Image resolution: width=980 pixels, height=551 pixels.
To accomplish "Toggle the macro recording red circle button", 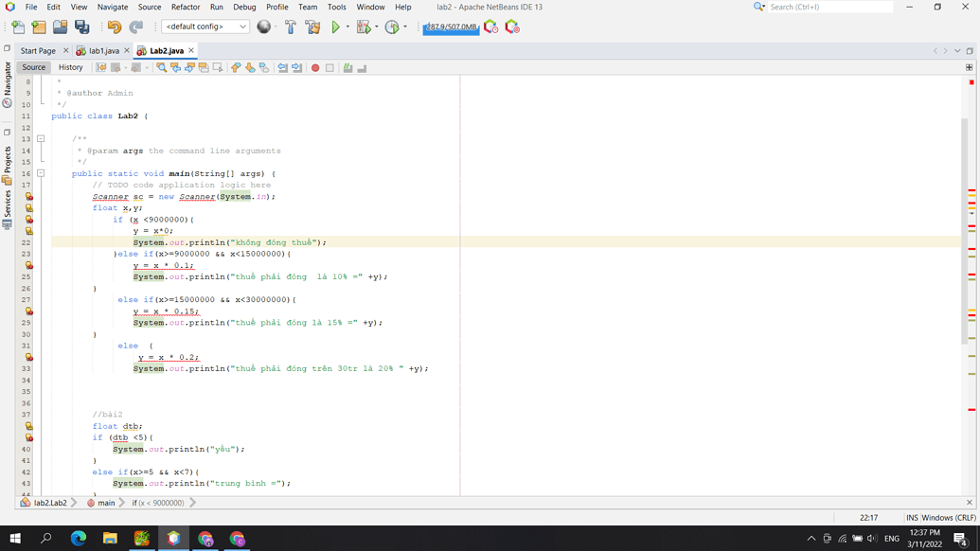I will (315, 67).
